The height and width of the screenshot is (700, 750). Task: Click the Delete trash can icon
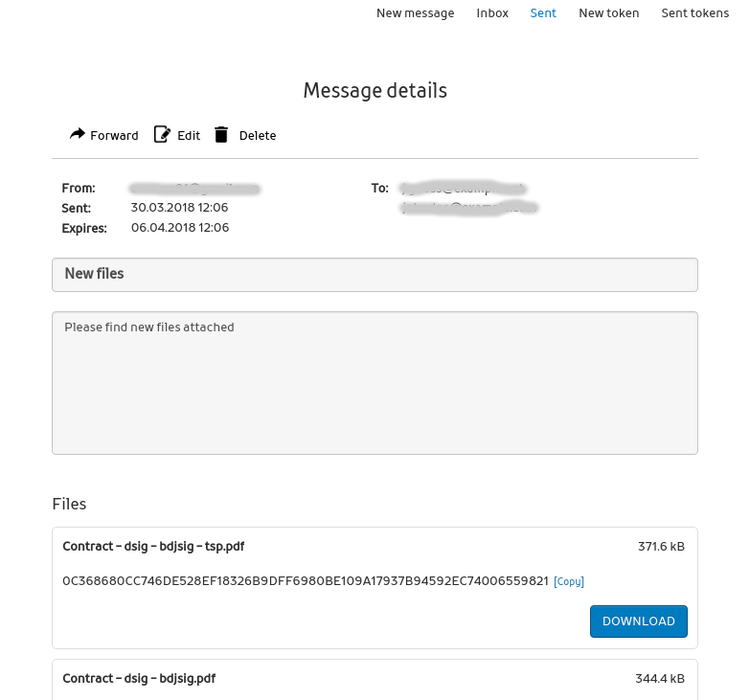(221, 135)
